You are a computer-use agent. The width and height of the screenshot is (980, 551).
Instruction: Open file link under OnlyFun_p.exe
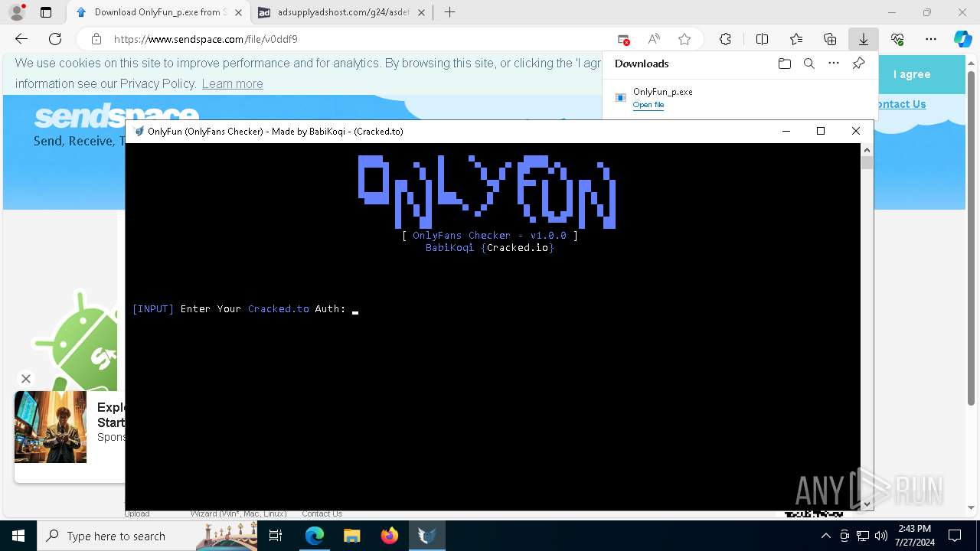648,105
